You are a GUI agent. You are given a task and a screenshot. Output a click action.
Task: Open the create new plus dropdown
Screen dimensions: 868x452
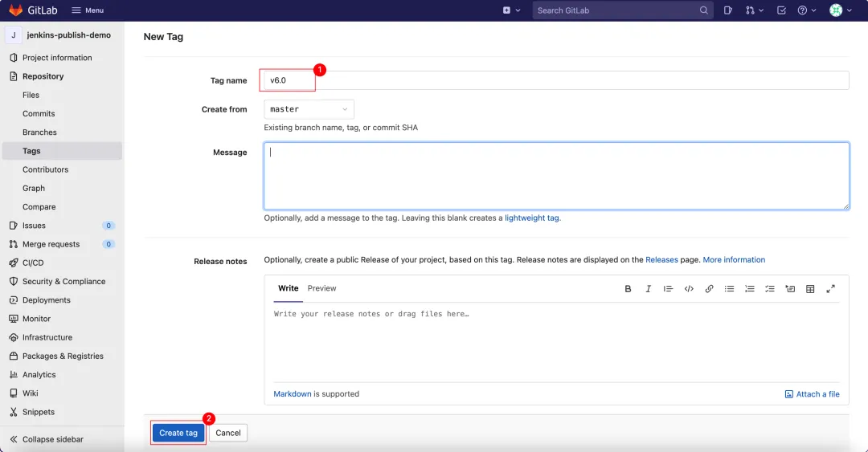point(511,10)
